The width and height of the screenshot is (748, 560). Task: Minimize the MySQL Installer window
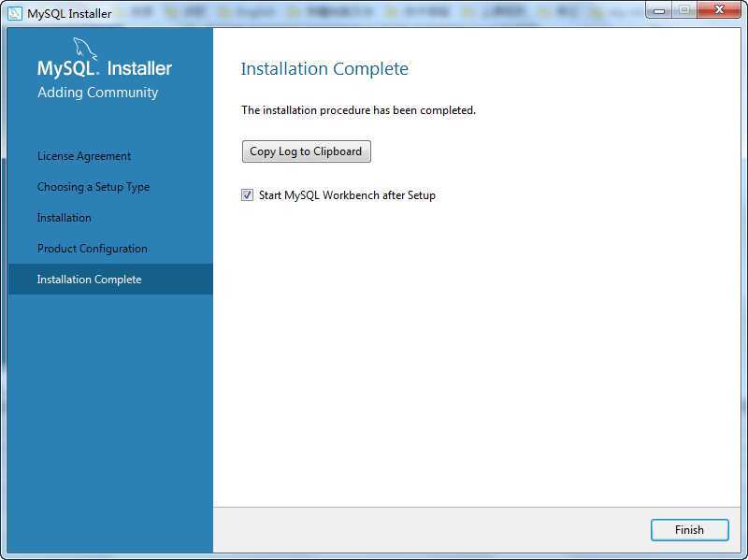[x=659, y=10]
